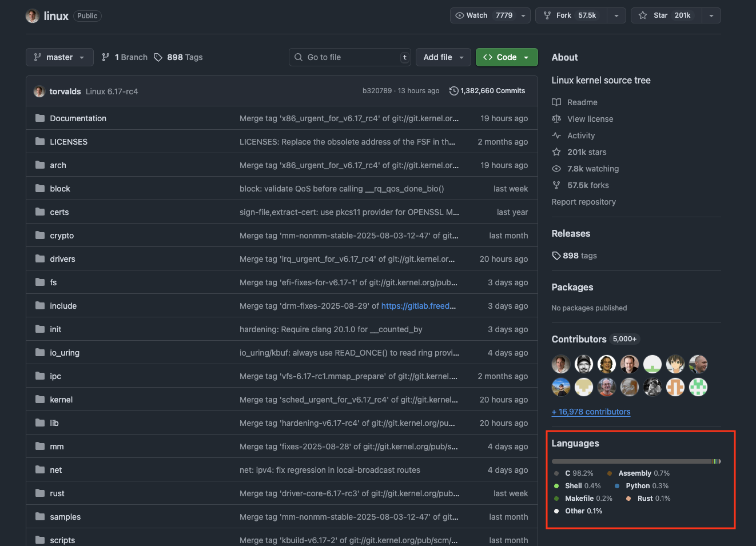Click the tag icon next to 898 Tags

(158, 57)
